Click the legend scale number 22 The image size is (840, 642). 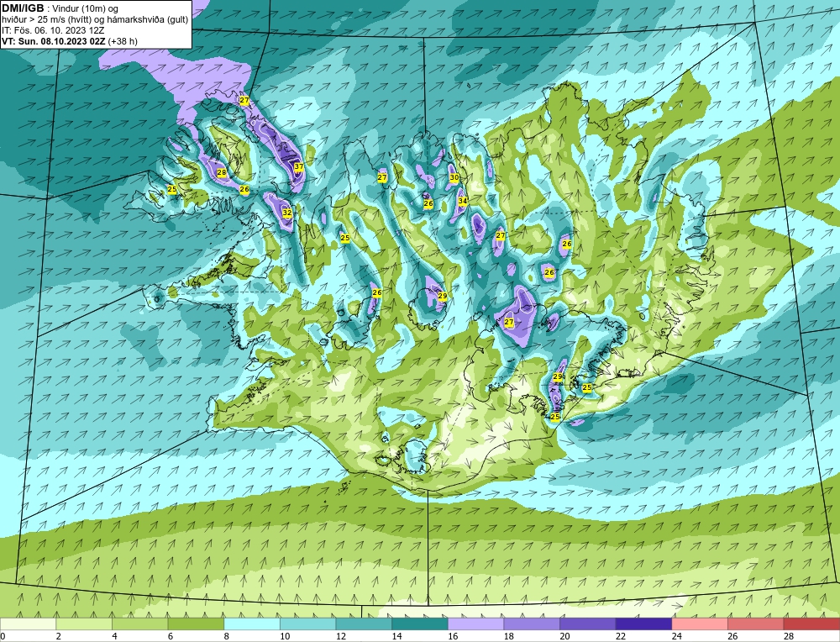pos(621,636)
